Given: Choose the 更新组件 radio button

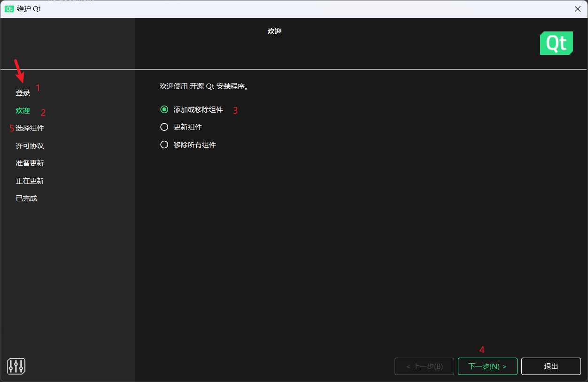Looking at the screenshot, I should click(164, 127).
